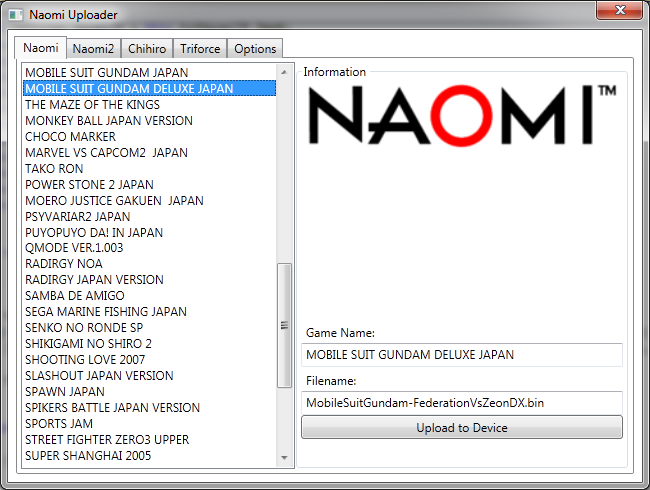Select MOBILE SUIT GUNDAM DELUXE JAPAN entry

click(149, 88)
